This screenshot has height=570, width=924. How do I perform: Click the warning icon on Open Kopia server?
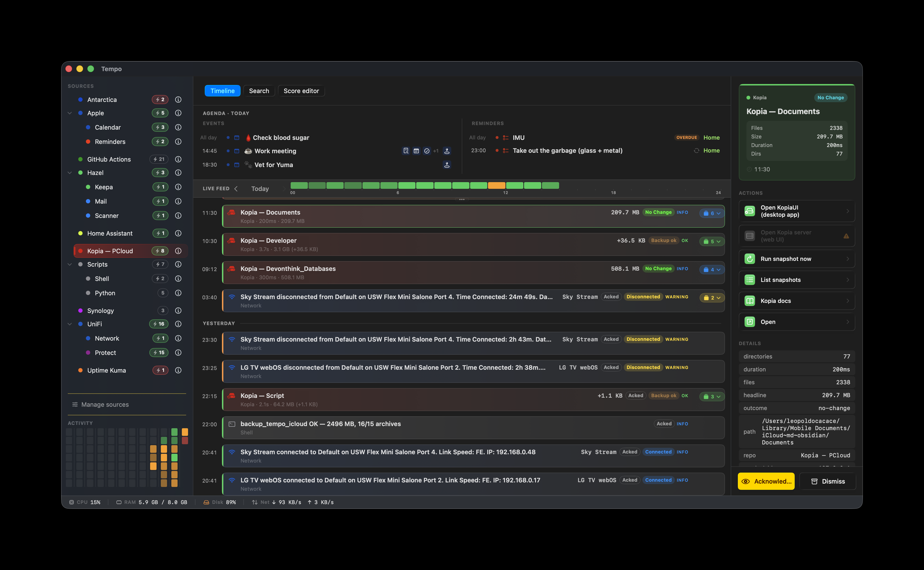point(846,236)
